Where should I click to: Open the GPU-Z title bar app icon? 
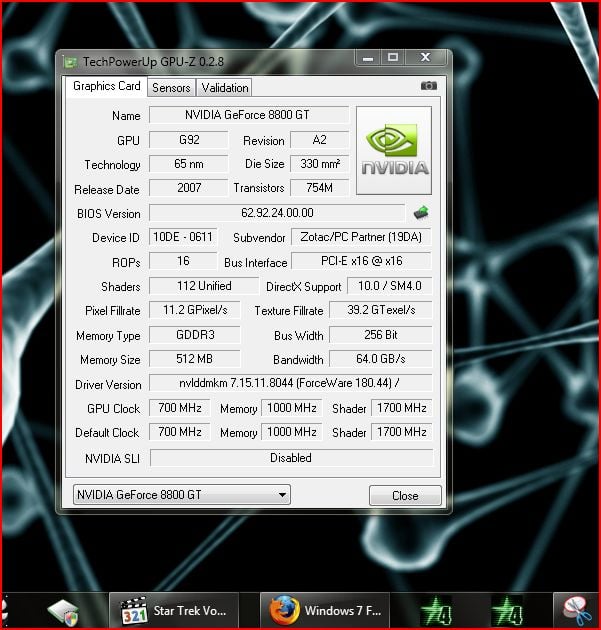point(71,62)
